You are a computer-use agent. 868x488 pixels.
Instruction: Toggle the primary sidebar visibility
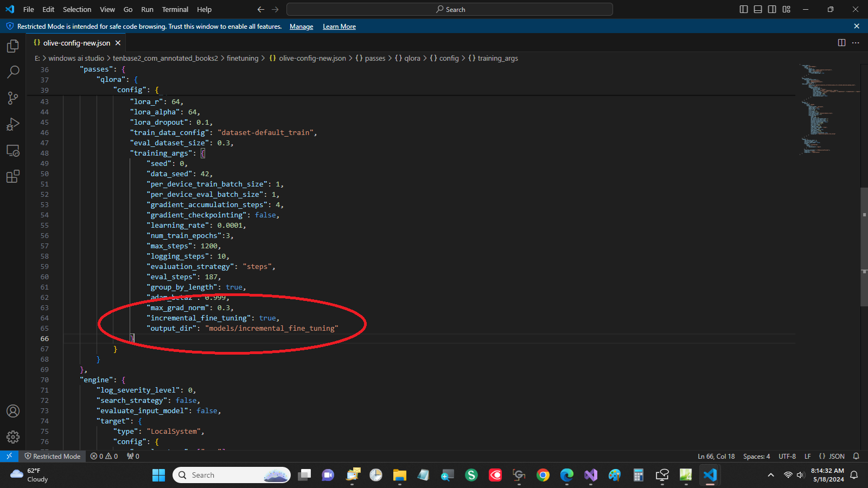[743, 9]
